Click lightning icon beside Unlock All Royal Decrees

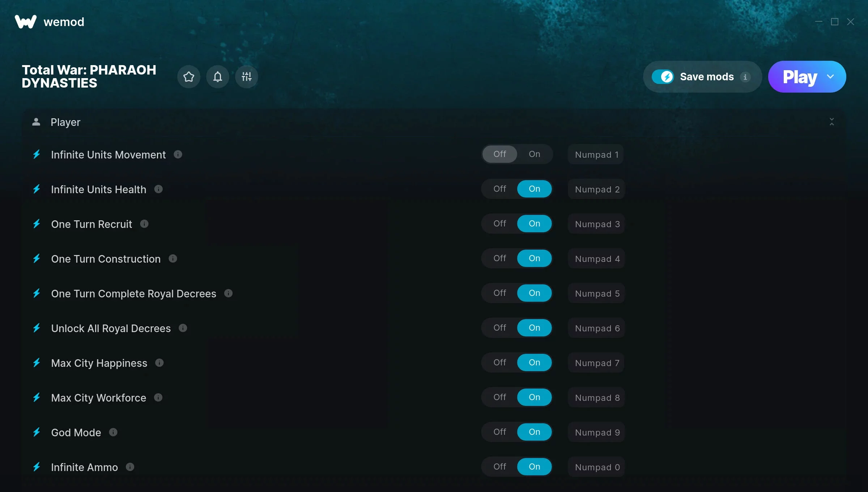pos(37,328)
